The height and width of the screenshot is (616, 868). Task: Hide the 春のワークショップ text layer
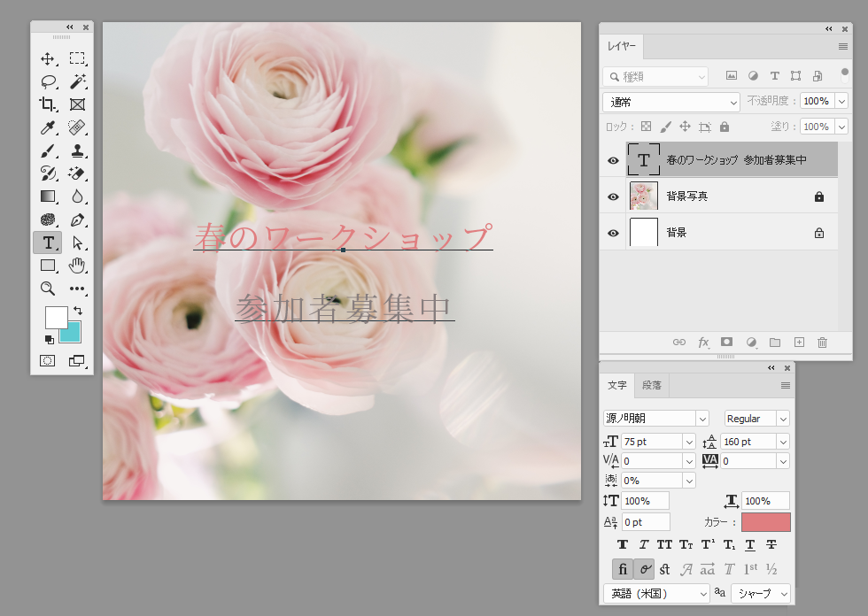tap(613, 160)
